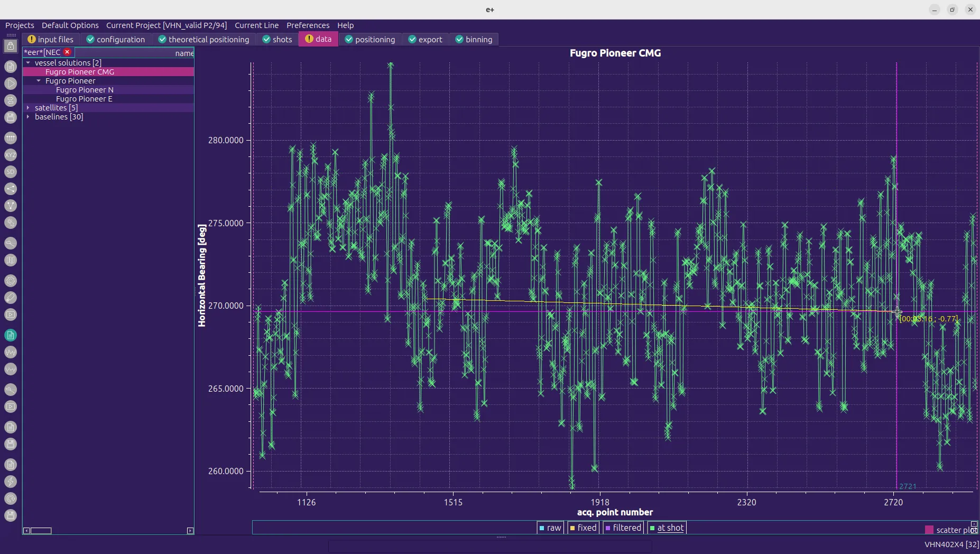Toggle the filtered data series

(x=623, y=528)
